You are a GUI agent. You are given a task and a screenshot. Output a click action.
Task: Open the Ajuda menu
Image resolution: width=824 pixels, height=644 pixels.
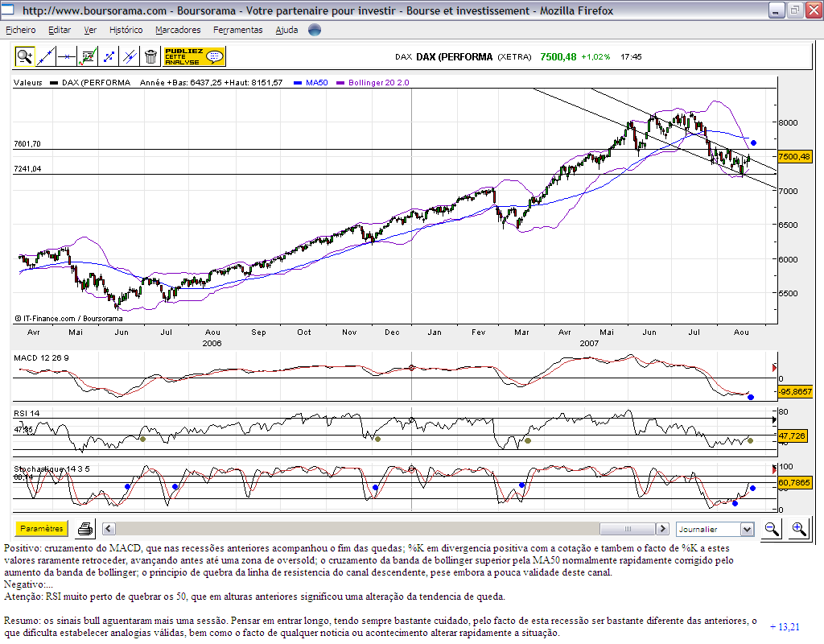tap(287, 30)
